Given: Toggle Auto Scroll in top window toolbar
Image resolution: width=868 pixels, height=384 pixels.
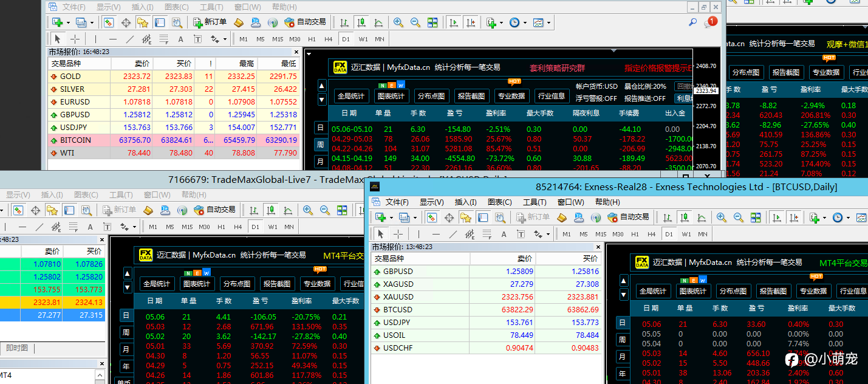Looking at the screenshot, I should [453, 22].
